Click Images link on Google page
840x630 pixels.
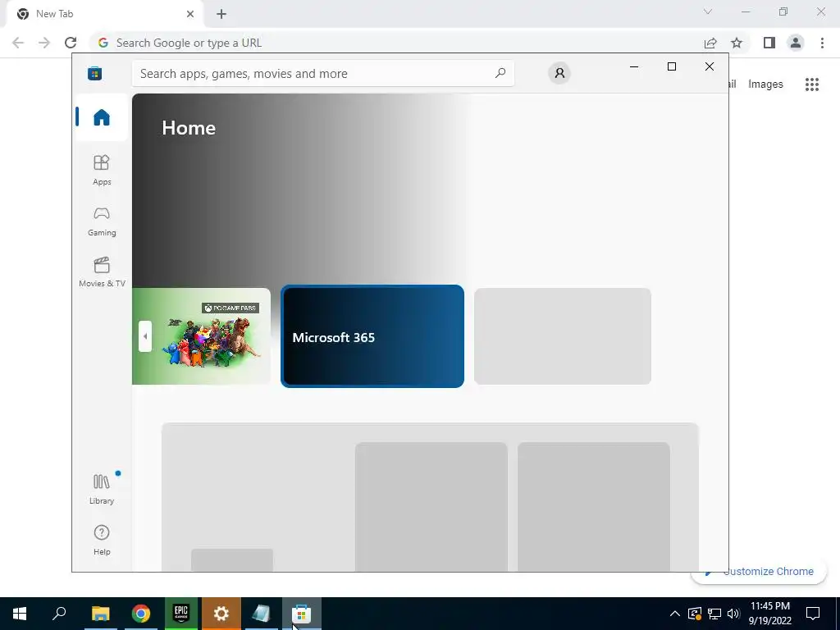pos(765,84)
